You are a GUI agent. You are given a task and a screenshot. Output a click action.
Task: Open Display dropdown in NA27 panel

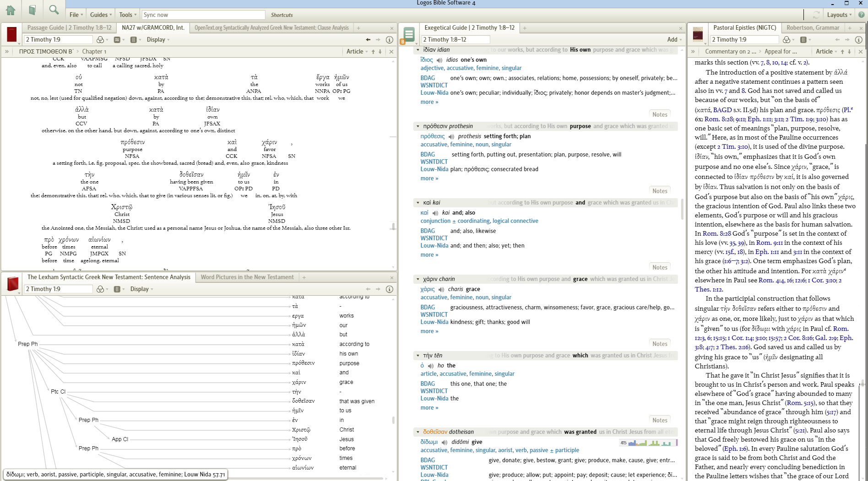tap(158, 40)
